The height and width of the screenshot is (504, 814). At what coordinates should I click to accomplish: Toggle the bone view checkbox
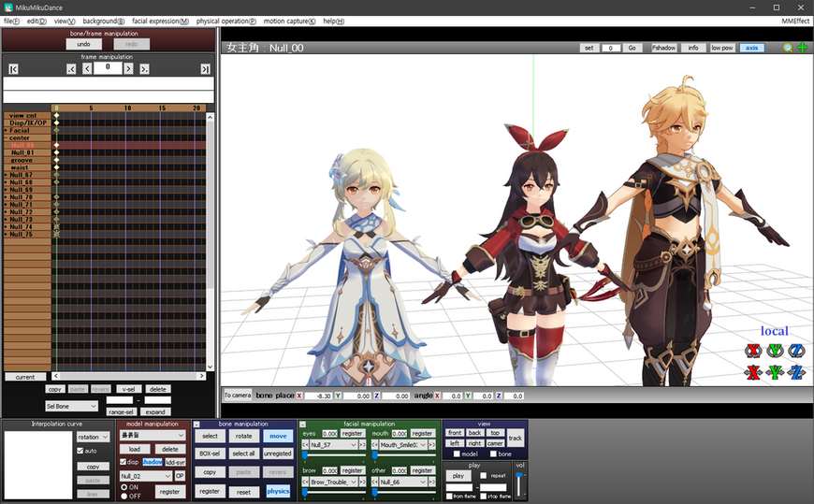coord(494,454)
